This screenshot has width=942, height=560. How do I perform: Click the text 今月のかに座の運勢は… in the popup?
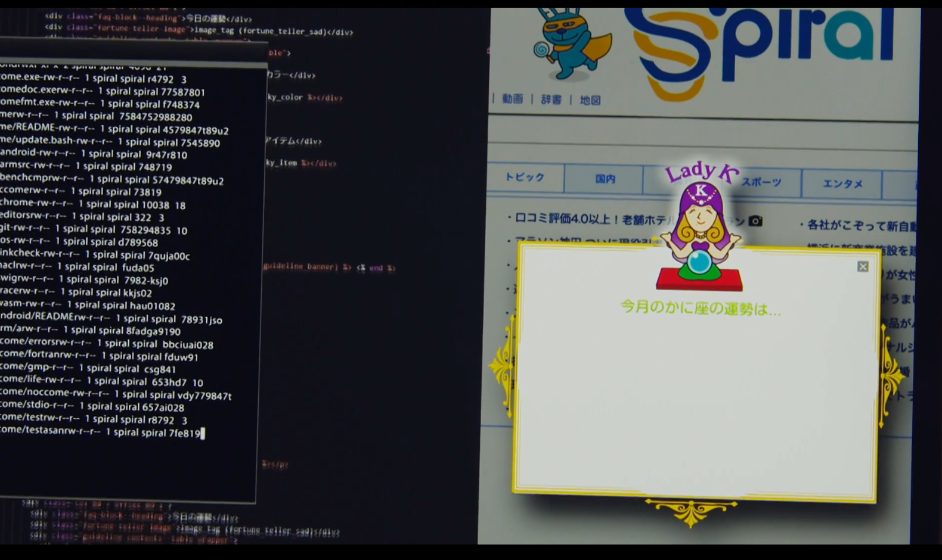(x=701, y=308)
